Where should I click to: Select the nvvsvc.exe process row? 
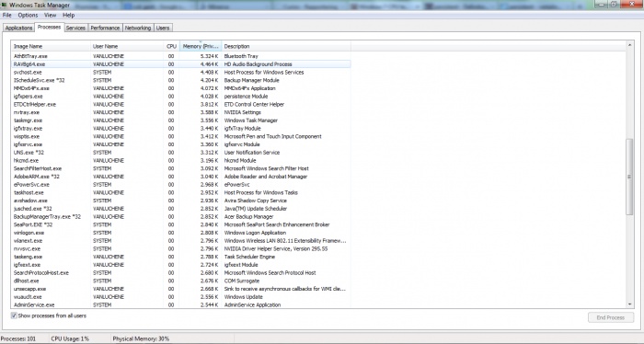point(181,248)
